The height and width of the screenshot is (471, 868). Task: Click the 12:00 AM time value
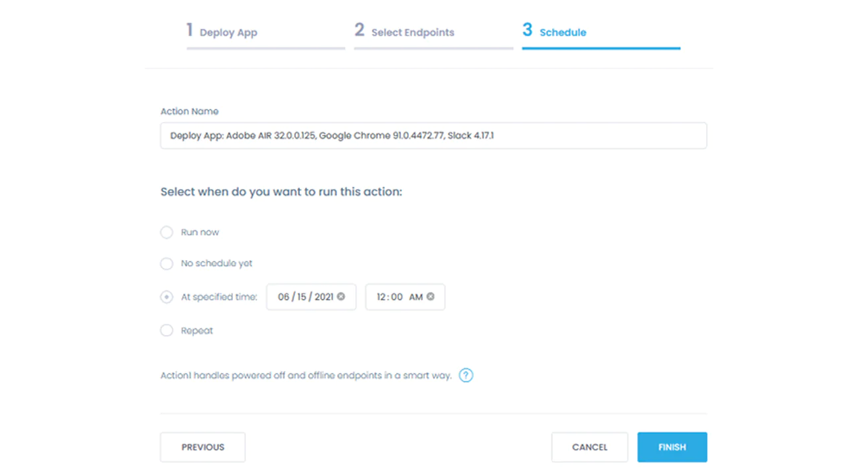point(397,297)
